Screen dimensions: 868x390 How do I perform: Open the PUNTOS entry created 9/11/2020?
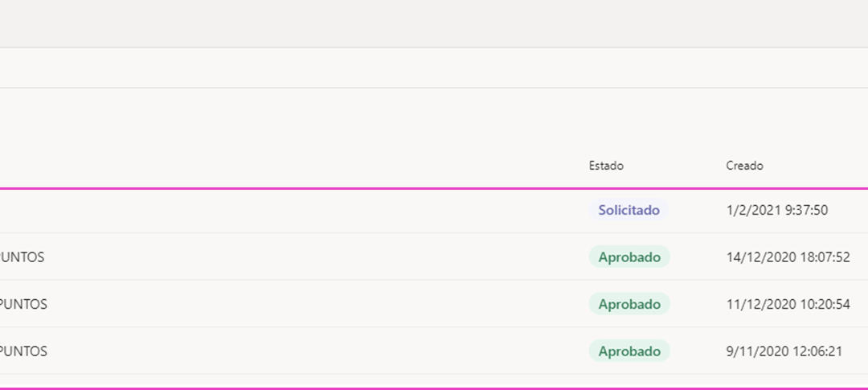[x=23, y=351]
